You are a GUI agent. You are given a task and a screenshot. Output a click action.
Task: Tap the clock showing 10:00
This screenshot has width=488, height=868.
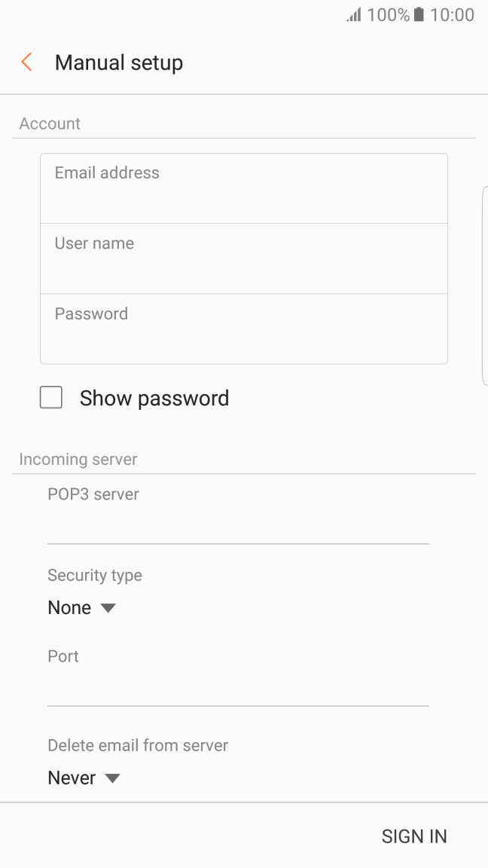(x=452, y=14)
